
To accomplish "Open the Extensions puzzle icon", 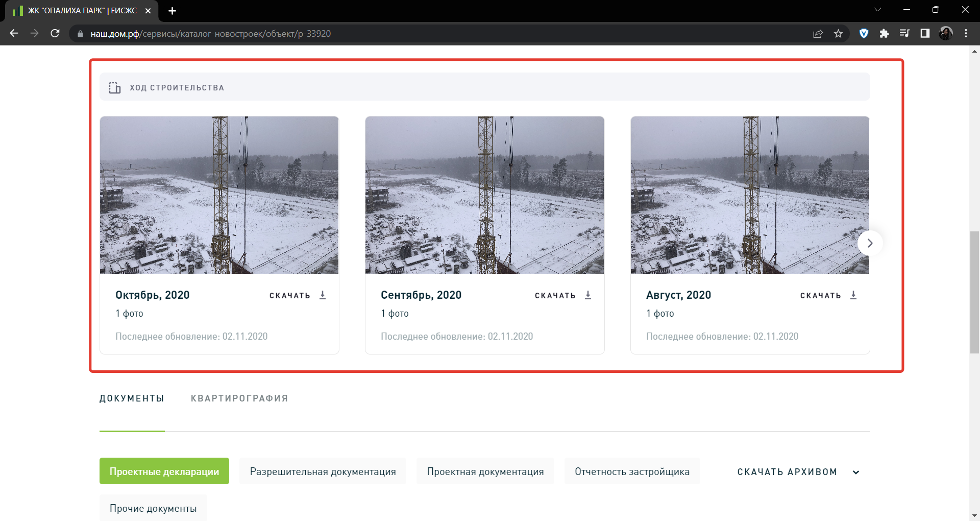I will (x=884, y=34).
